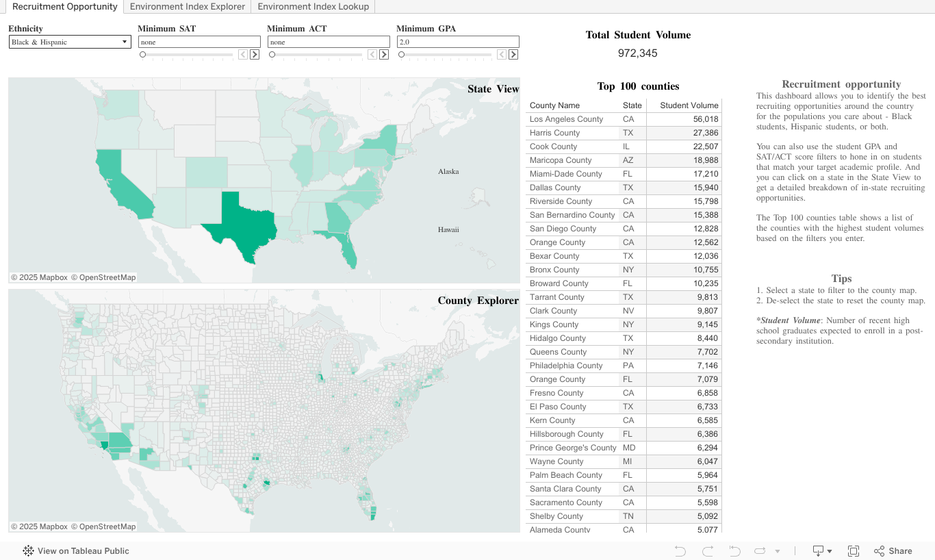Enter full screen mode via toolbar icon
The width and height of the screenshot is (935, 560).
tap(854, 551)
